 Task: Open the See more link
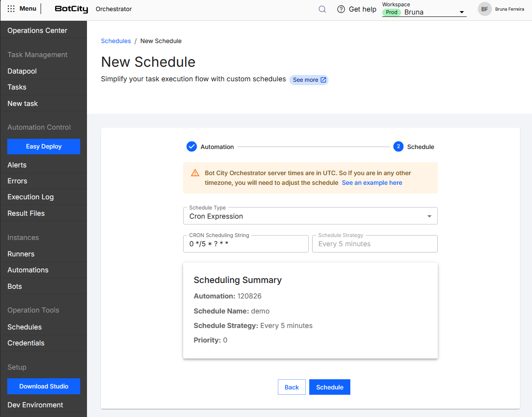309,80
